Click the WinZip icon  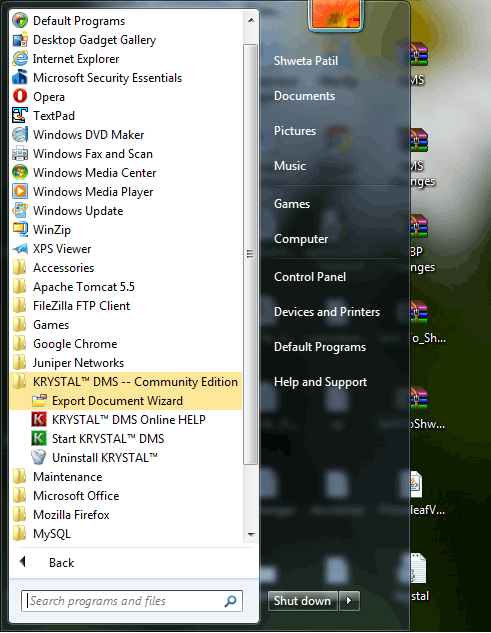point(20,229)
